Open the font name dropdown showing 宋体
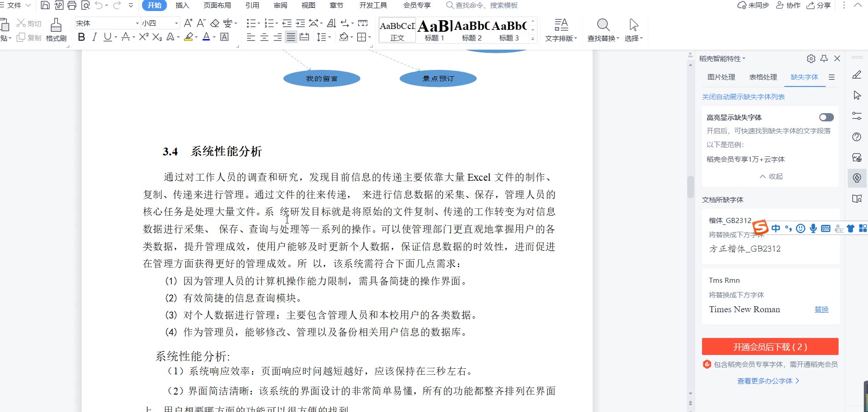The image size is (868, 412). (x=137, y=23)
